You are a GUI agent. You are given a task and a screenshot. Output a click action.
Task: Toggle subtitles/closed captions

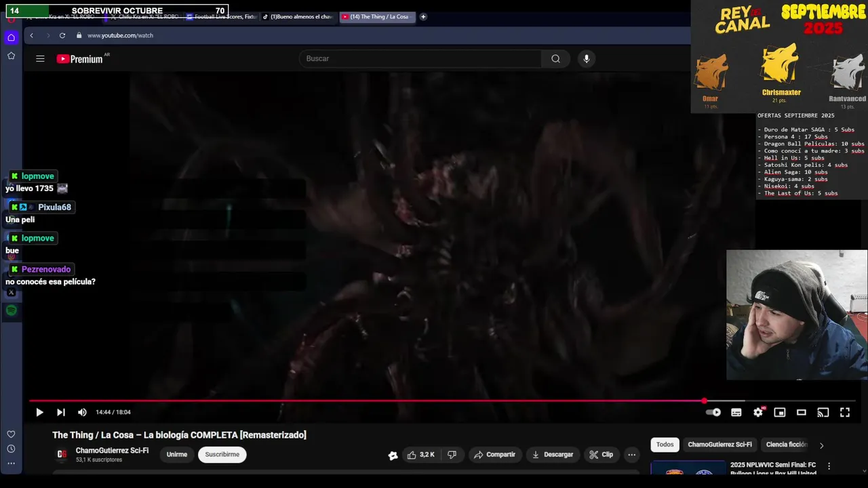point(736,412)
